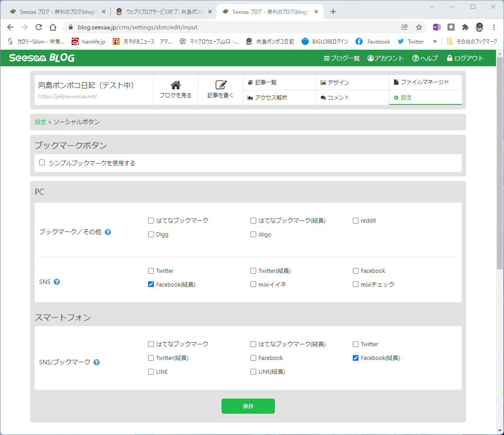The height and width of the screenshot is (435, 504).
Task: Open the 記事一覧 menu item
Action: pyautogui.click(x=280, y=83)
